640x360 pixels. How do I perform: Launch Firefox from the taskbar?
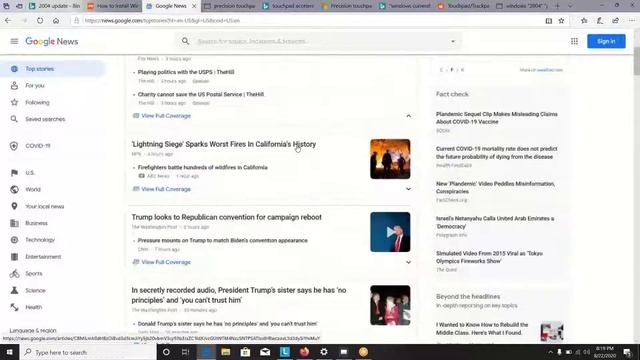[304, 352]
